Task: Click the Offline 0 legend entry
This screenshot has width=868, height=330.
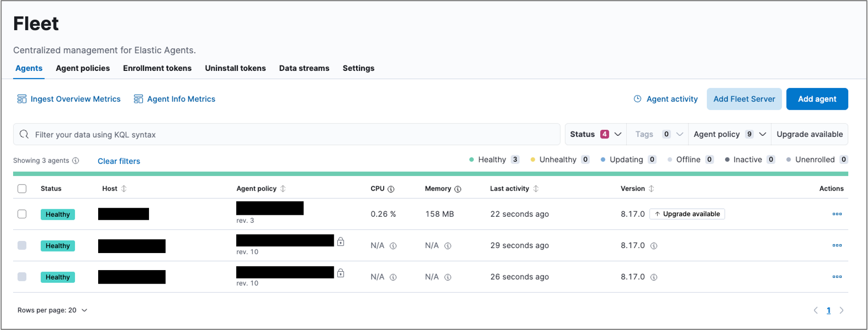Action: click(x=690, y=159)
